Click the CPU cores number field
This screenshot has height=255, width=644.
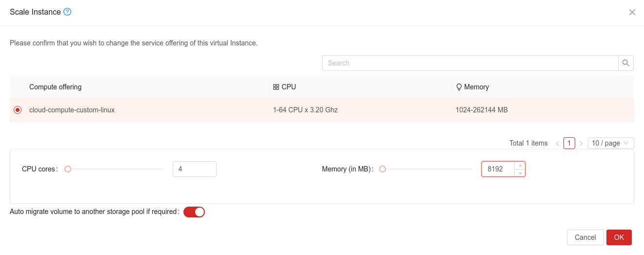194,169
